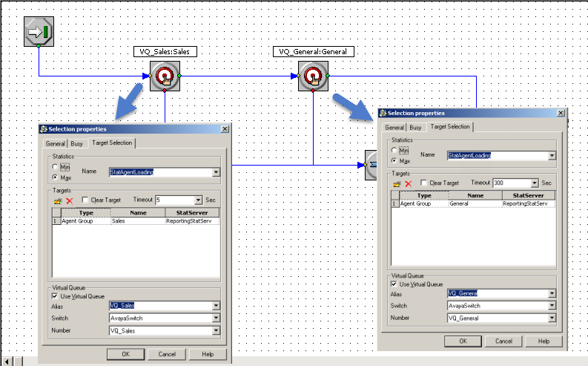Open Target Selection tab in Sales dialog

pos(112,143)
